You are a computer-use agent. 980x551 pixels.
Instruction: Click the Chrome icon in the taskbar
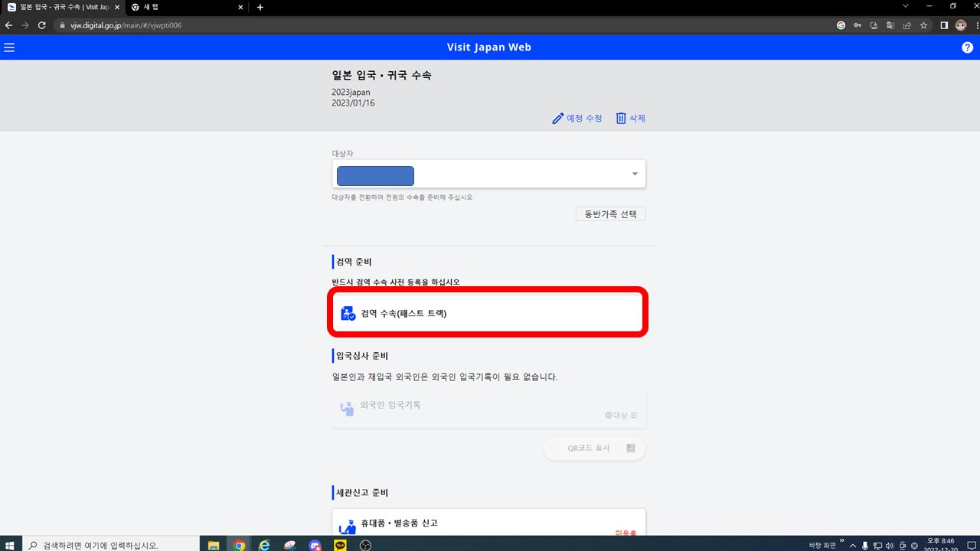coord(239,546)
